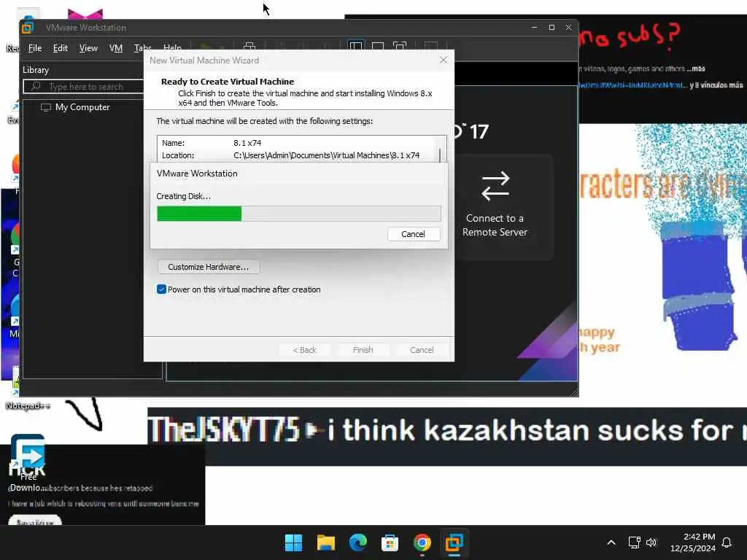
Task: Click the single-window console view toolbar icon
Action: pos(378,46)
